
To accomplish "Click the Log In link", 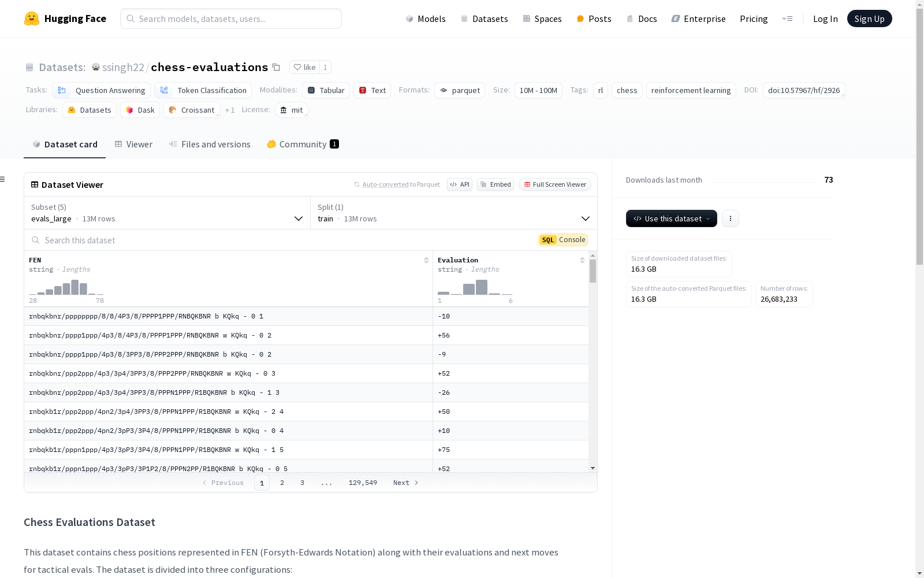I will tap(825, 18).
